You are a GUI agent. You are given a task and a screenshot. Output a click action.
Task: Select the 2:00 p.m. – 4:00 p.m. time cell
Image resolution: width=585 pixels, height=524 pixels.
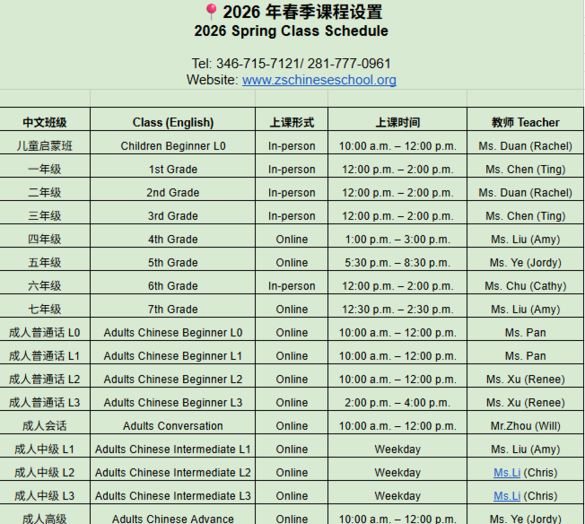click(x=397, y=399)
